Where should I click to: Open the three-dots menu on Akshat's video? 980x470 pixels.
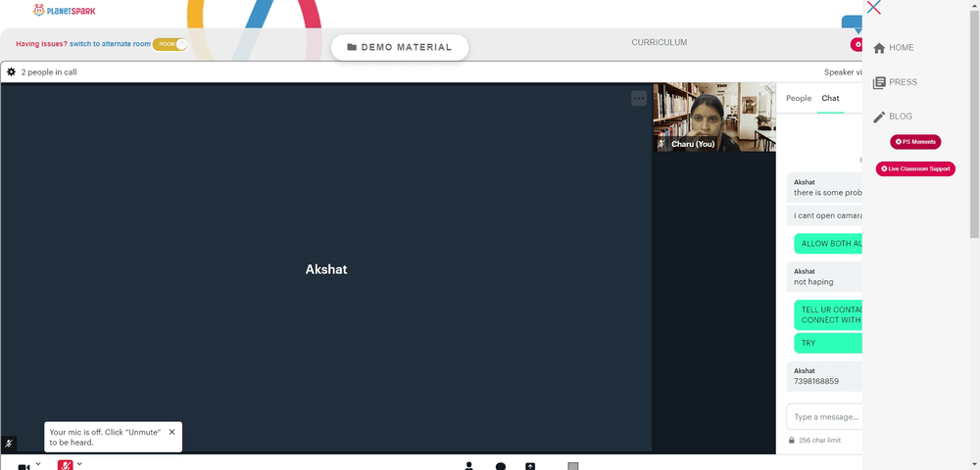pyautogui.click(x=639, y=98)
